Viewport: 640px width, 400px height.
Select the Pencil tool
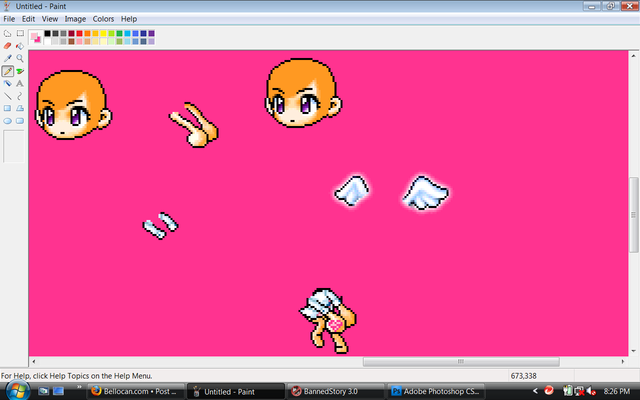[7, 71]
